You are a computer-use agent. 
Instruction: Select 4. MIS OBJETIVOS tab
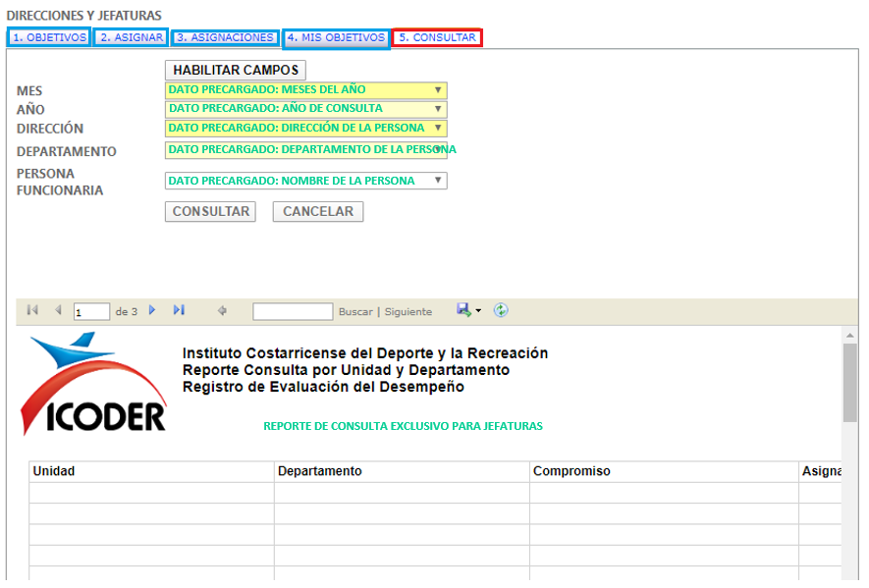[336, 38]
